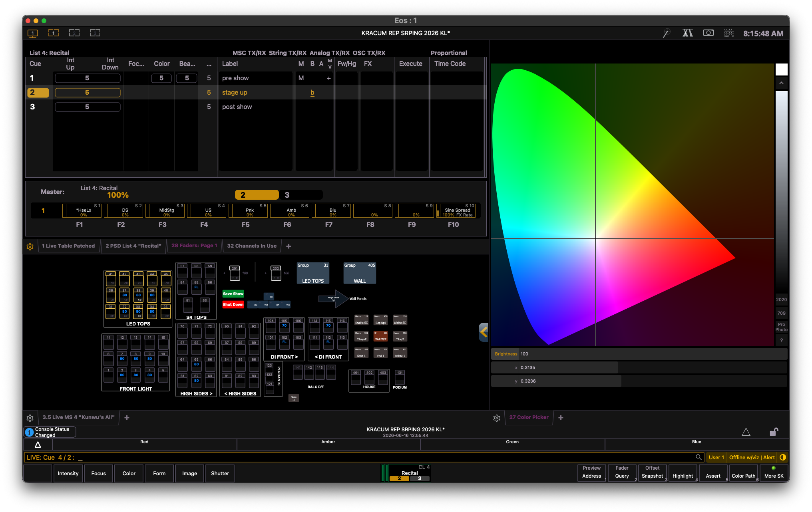Click fader F1 HseLx submaster
This screenshot has height=512, width=812.
pos(82,211)
